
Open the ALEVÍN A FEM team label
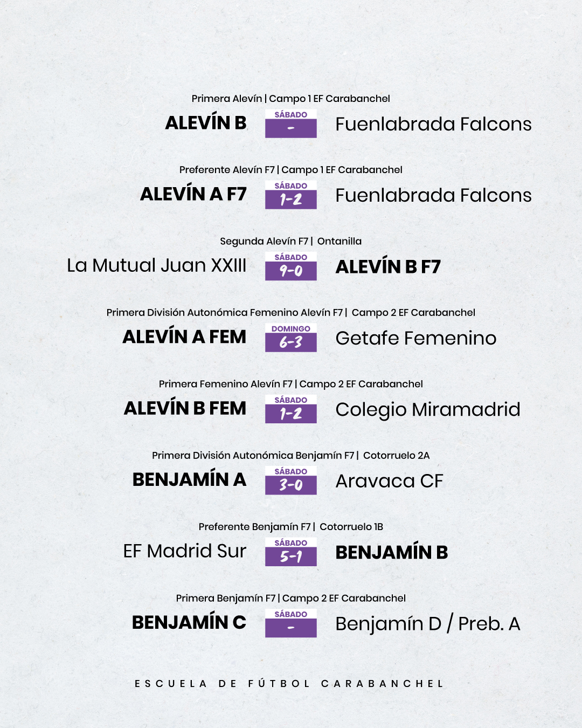(x=184, y=338)
